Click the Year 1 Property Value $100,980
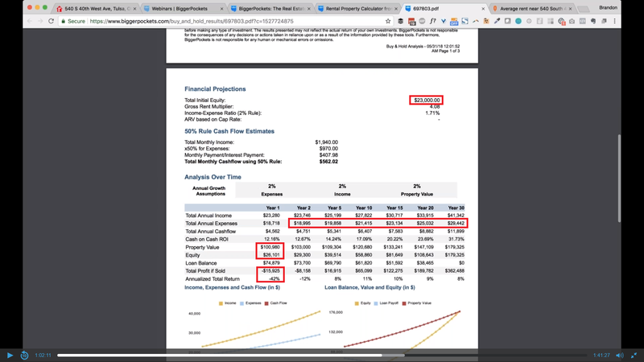This screenshot has width=644, height=362. pyautogui.click(x=270, y=247)
